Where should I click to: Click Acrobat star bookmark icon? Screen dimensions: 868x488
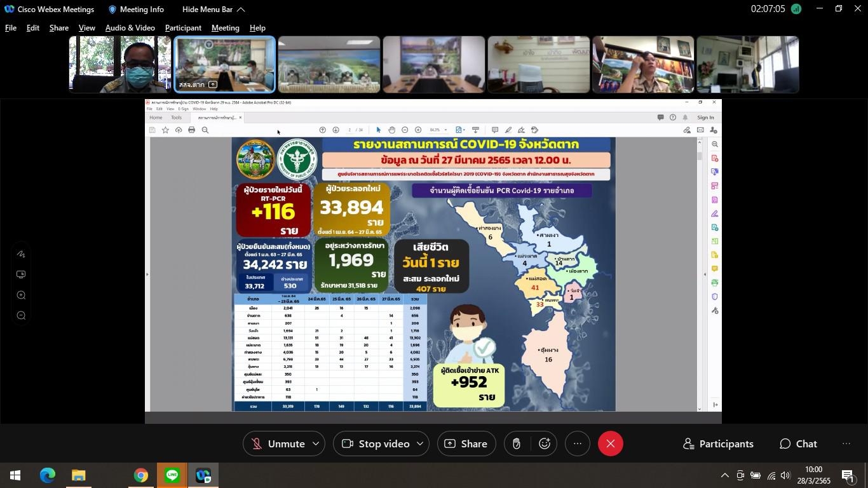(165, 130)
